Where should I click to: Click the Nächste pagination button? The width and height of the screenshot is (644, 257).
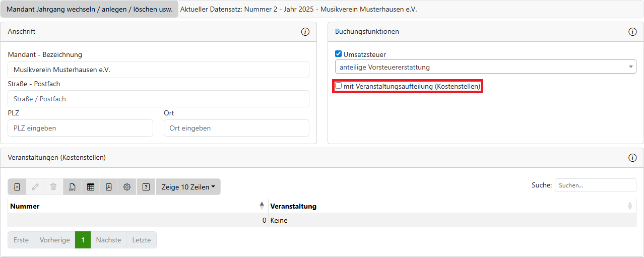pyautogui.click(x=108, y=240)
